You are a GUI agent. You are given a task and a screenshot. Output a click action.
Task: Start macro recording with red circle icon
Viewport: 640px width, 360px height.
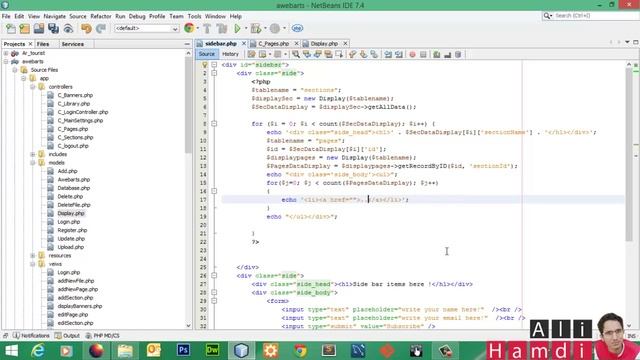tap(413, 54)
